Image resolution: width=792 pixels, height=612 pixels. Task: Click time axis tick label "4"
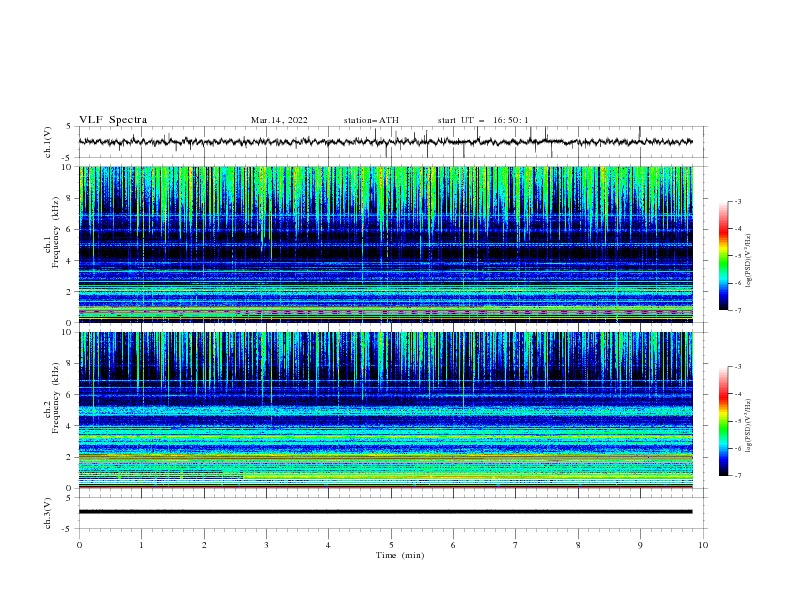coord(328,545)
